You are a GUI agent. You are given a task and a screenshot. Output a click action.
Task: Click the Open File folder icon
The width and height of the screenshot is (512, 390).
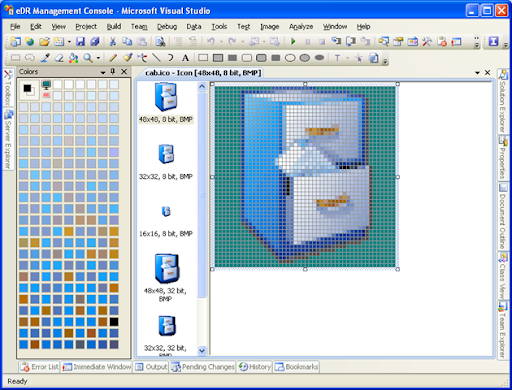tap(44, 41)
